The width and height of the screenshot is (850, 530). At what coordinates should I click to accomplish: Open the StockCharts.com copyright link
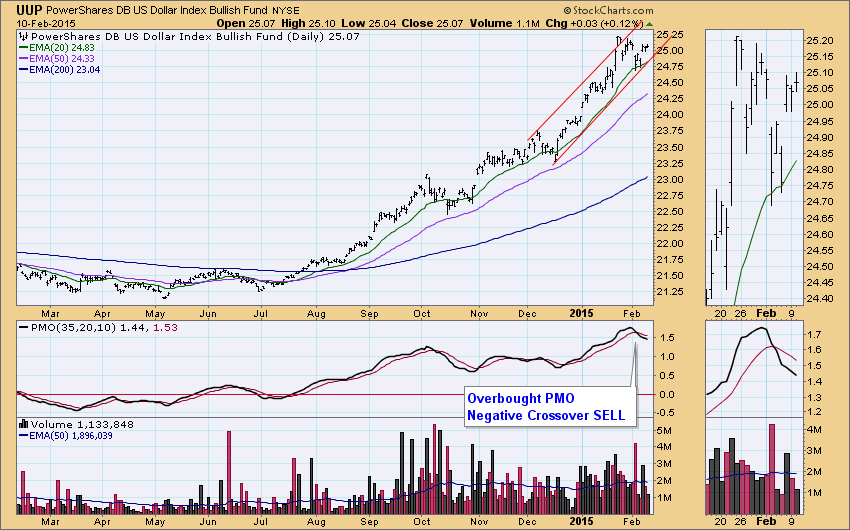tap(608, 10)
